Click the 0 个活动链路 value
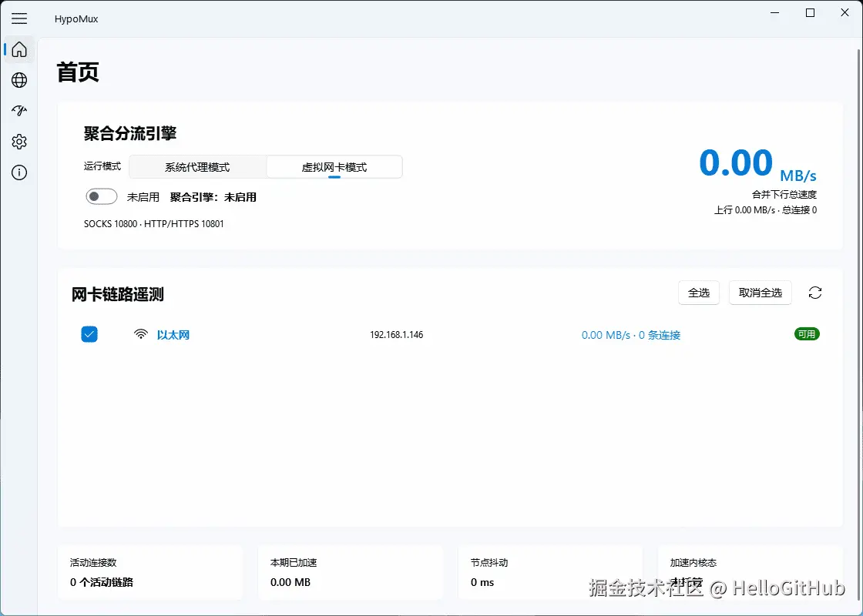The height and width of the screenshot is (616, 863). (102, 582)
